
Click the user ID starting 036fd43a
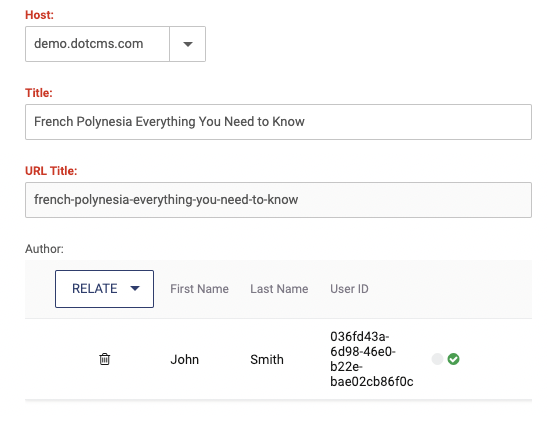(372, 359)
